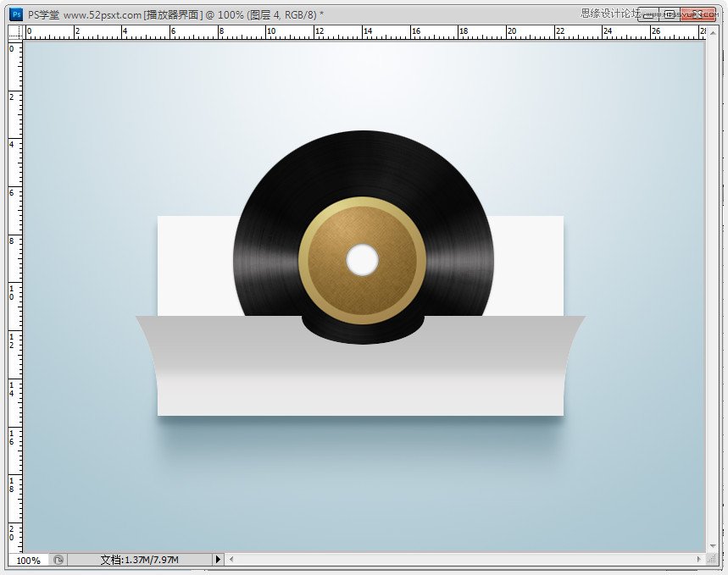
Task: Click the Photoshop Ps icon in the title bar
Action: [x=16, y=14]
